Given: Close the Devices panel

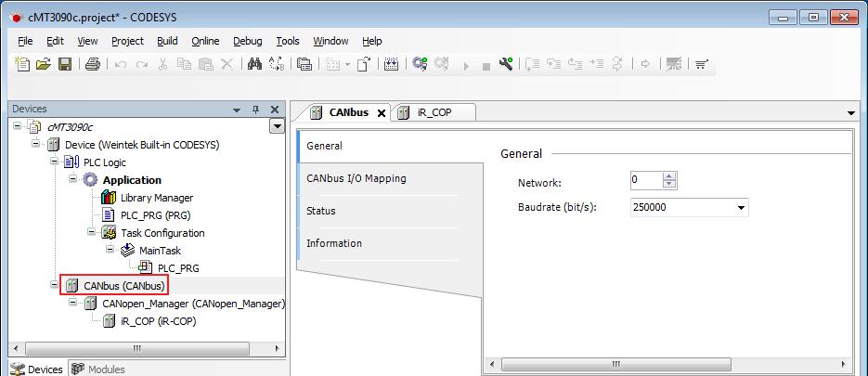Looking at the screenshot, I should 275,110.
